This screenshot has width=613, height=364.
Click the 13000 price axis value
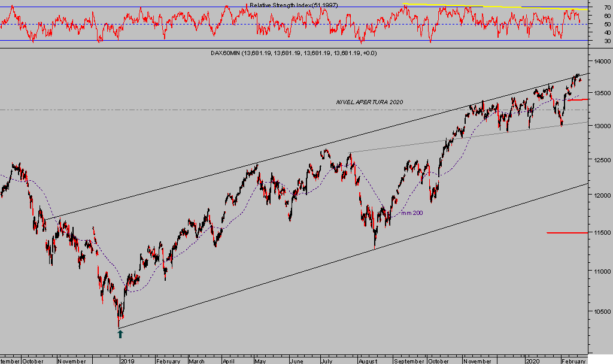click(x=602, y=126)
